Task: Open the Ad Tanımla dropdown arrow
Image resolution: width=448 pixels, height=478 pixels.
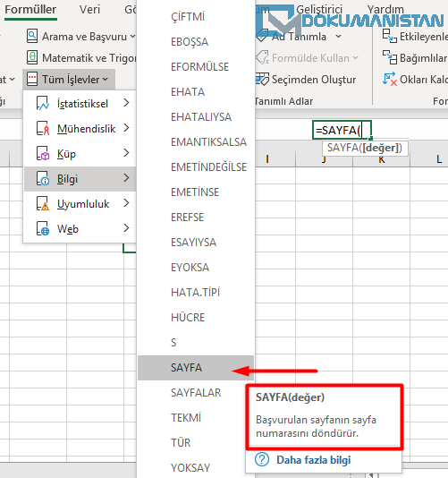Action: click(338, 37)
